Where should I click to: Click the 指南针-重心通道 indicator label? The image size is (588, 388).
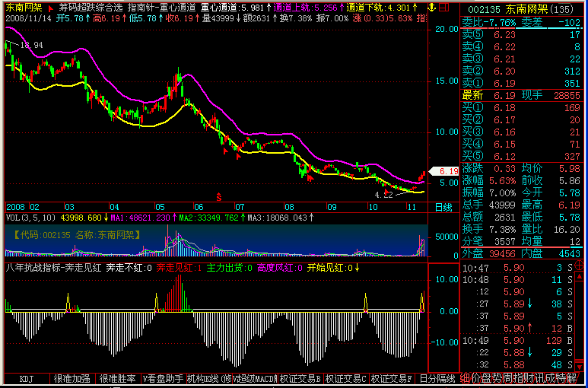tap(161, 8)
